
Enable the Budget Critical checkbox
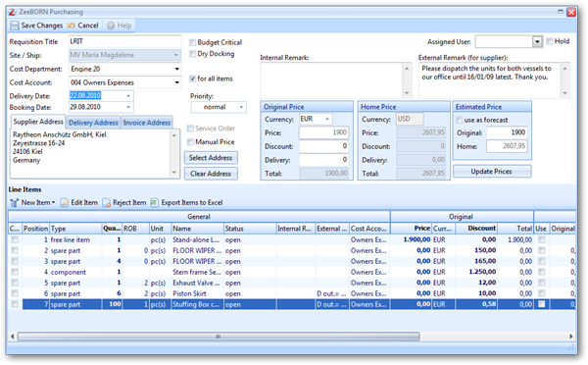click(x=192, y=42)
